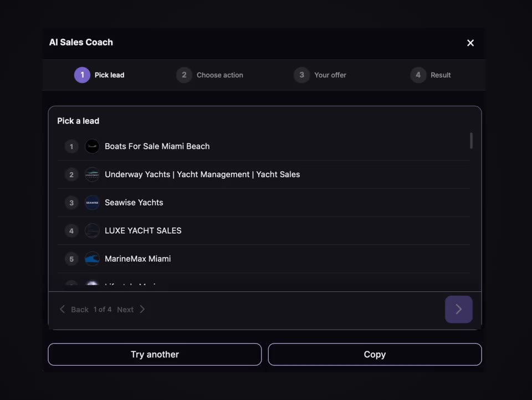Choose the Seawise Yachts lead

coord(264,203)
